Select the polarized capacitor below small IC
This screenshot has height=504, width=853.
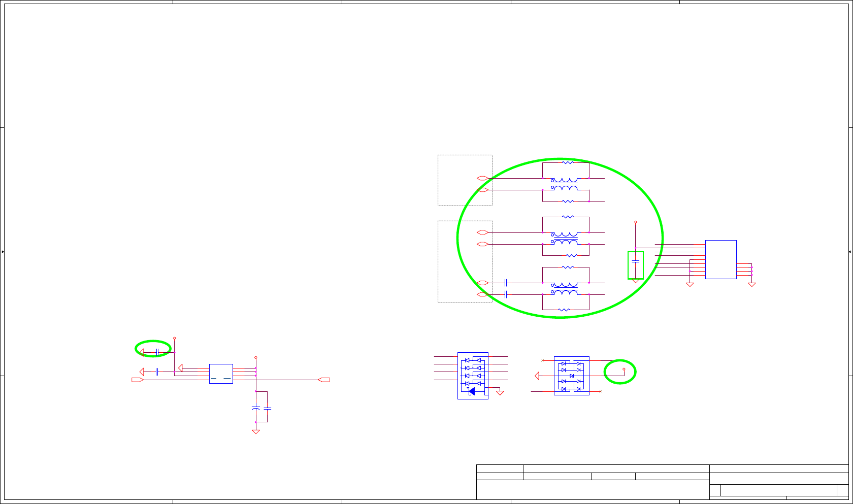pos(256,408)
